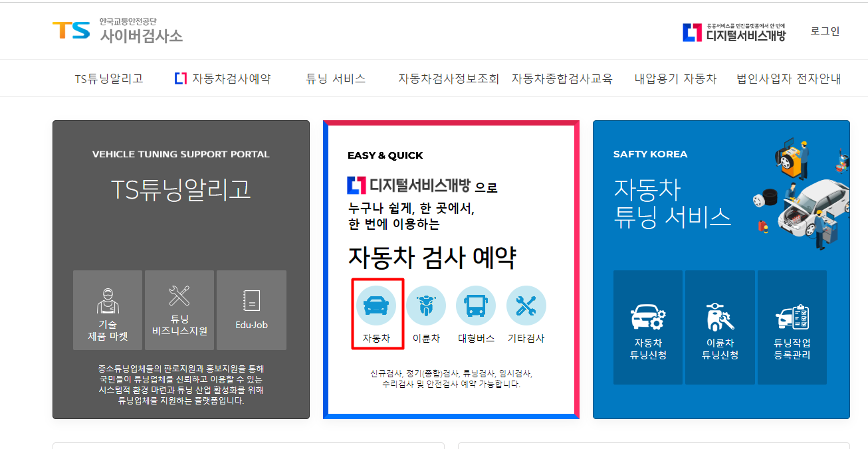Open the 자동차검사정보조회 menu
Image resolution: width=868 pixels, height=449 pixels.
tap(449, 78)
